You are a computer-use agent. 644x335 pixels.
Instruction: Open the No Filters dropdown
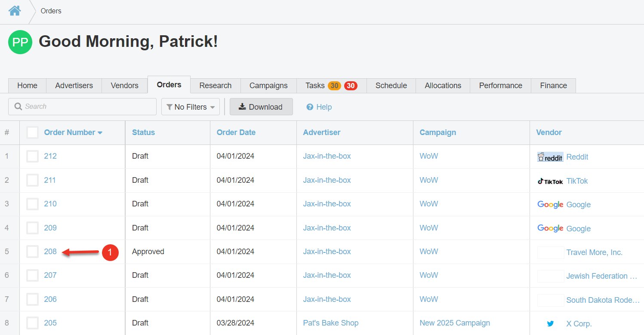pyautogui.click(x=190, y=107)
